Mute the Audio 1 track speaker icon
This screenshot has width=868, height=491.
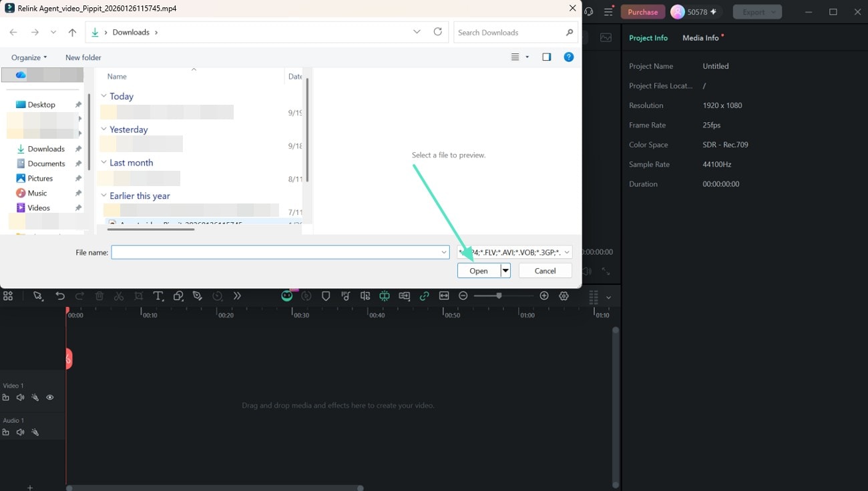coord(20,432)
